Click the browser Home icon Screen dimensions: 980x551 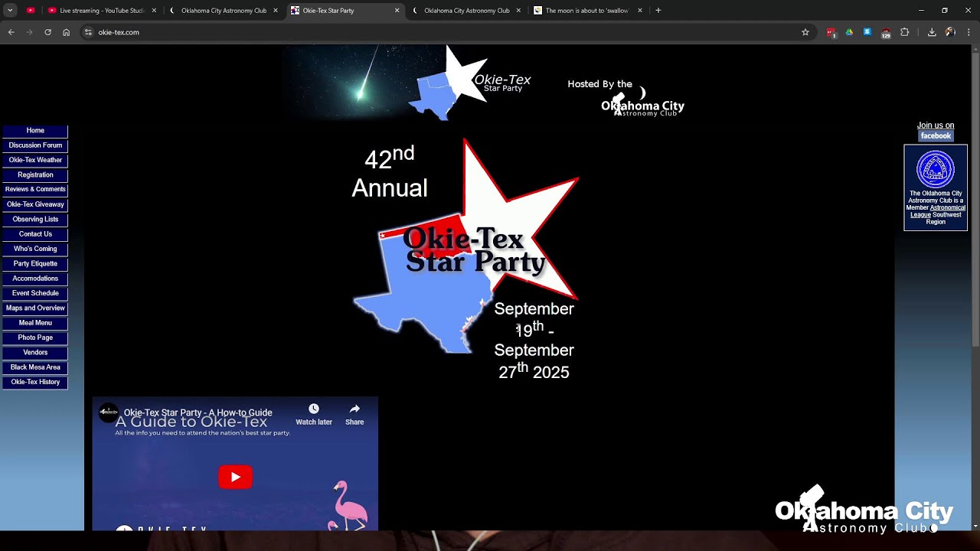pos(66,32)
